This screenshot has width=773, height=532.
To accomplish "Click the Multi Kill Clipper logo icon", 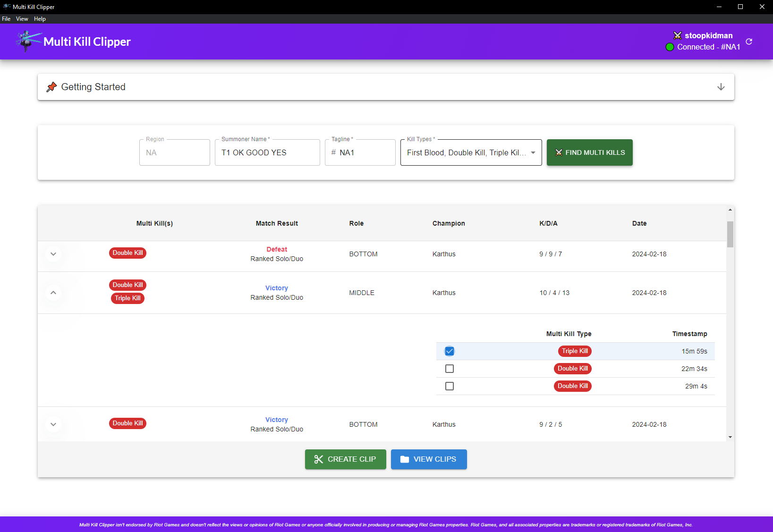I will click(27, 41).
